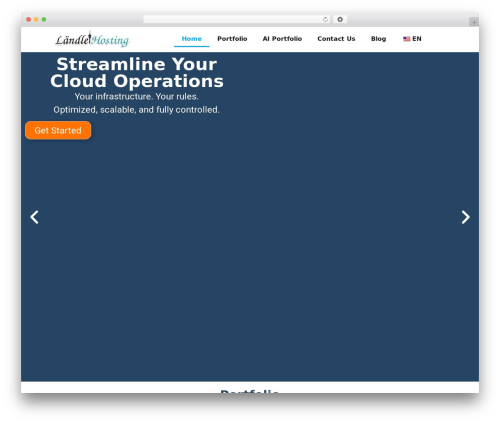The image size is (500, 423).
Task: Click 'Your infrastructure. Your rules.' text
Action: 137,97
